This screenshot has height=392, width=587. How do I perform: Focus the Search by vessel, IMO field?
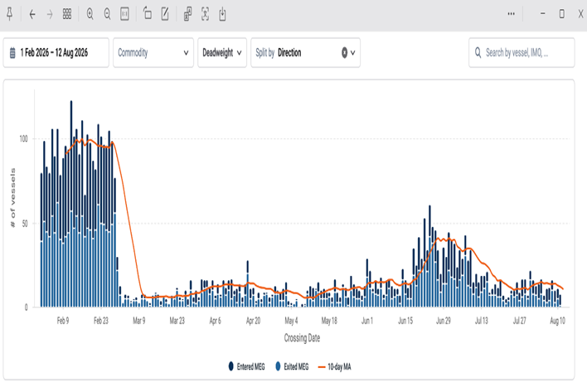coord(522,53)
